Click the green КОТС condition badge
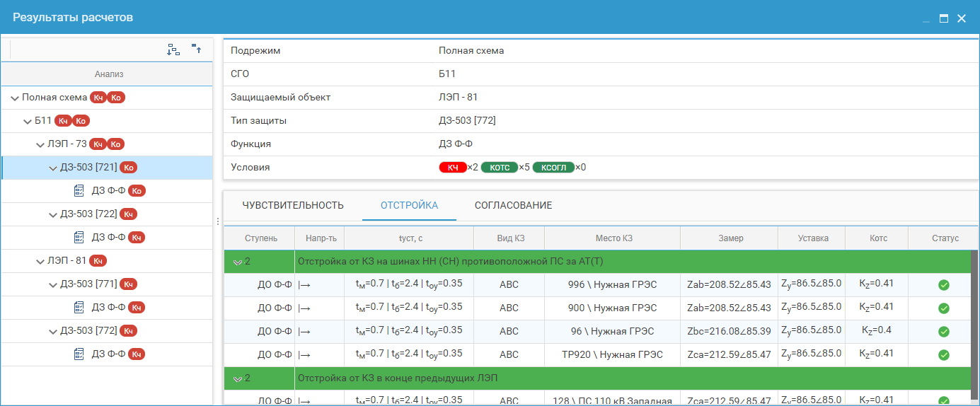980x406 pixels. pyautogui.click(x=500, y=168)
